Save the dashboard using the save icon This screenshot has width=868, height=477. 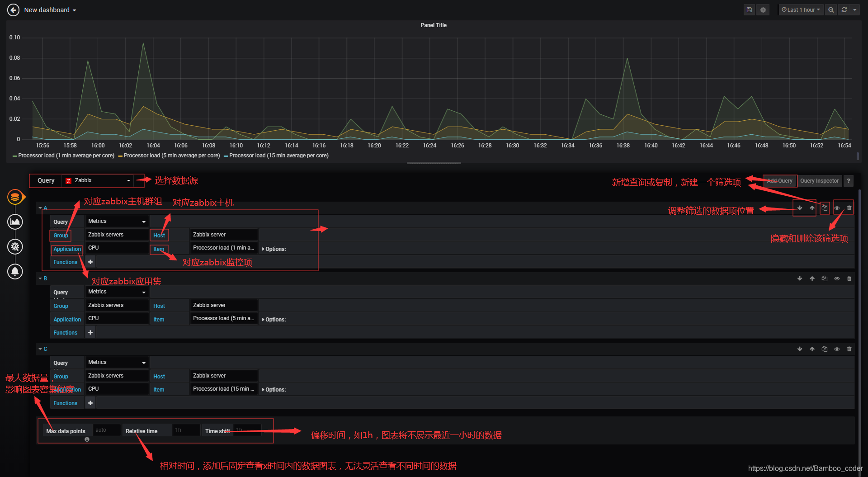[749, 10]
